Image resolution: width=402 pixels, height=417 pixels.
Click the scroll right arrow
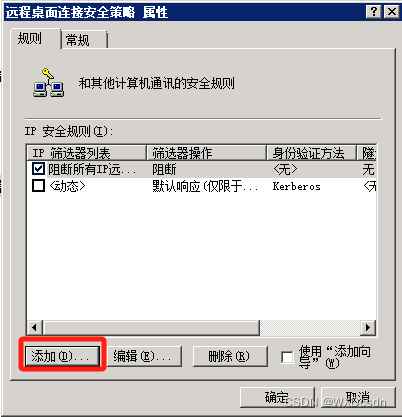(x=368, y=328)
